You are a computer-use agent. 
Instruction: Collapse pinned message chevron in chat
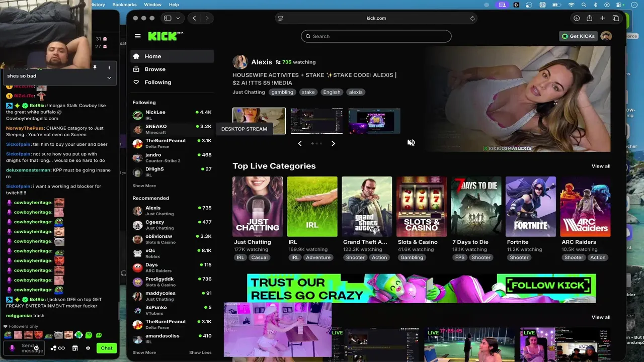109,78
